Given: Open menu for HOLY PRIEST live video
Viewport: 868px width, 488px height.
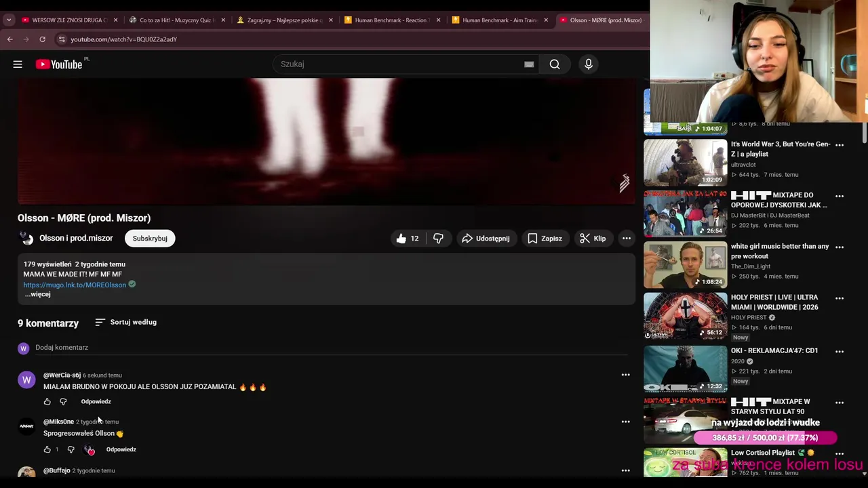Looking at the screenshot, I should pyautogui.click(x=840, y=298).
